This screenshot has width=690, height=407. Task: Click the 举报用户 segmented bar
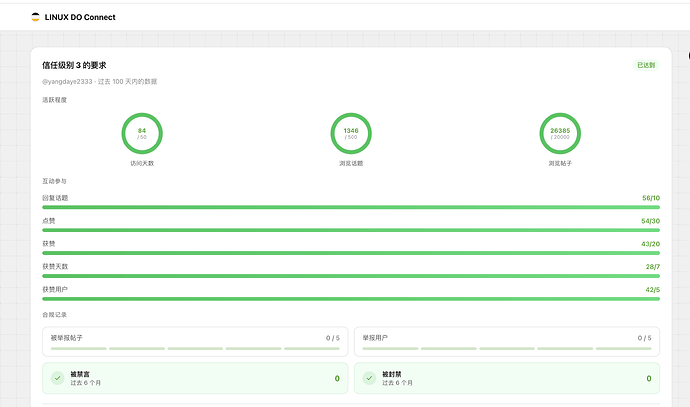pyautogui.click(x=507, y=348)
